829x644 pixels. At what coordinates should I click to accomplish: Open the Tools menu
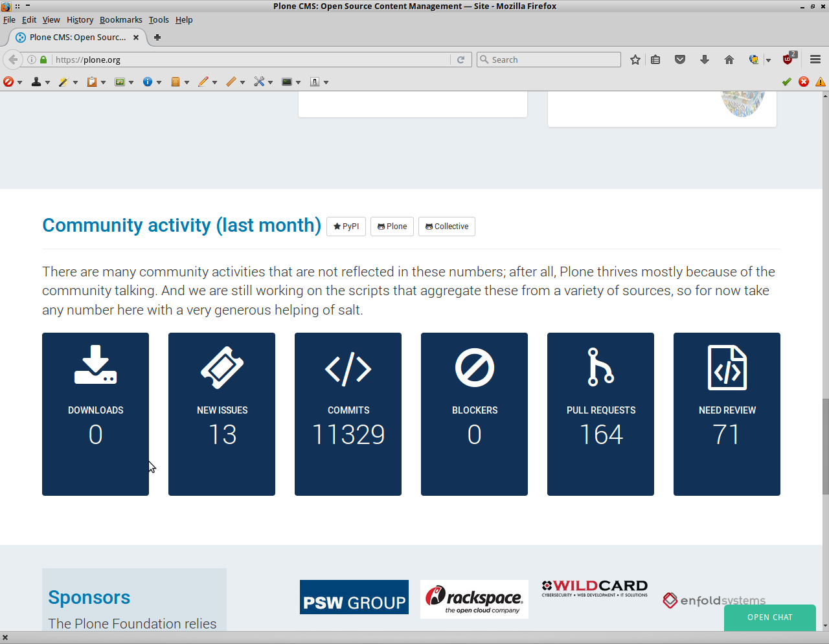(159, 19)
